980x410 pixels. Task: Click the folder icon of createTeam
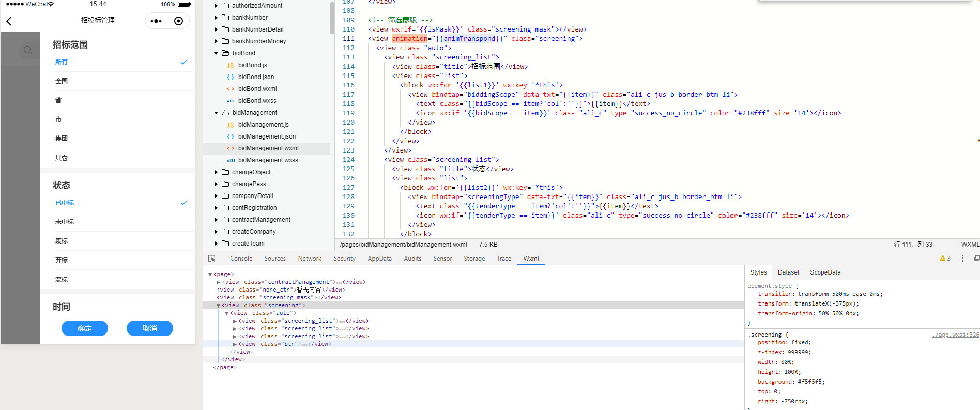click(225, 244)
